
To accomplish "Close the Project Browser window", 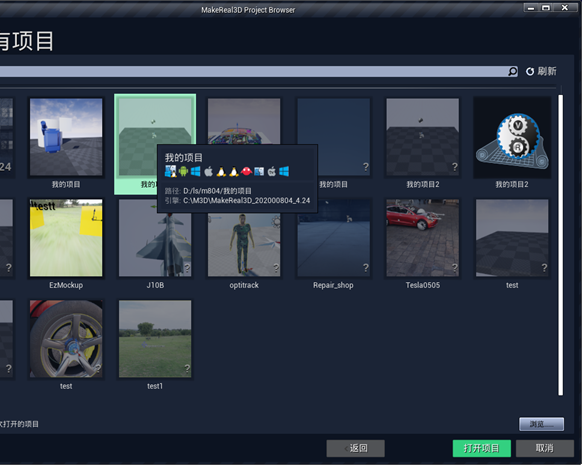I will (565, 8).
